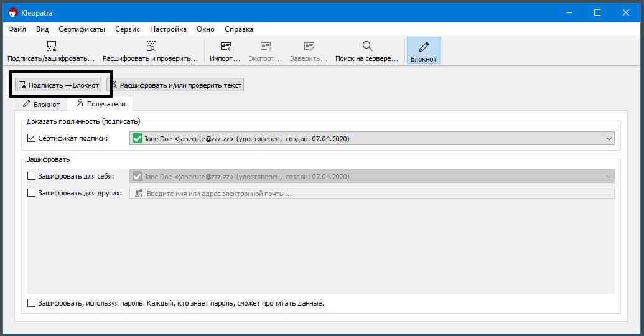The height and width of the screenshot is (336, 644).
Task: Click the Kleopatra app icon in title bar
Action: 12,12
